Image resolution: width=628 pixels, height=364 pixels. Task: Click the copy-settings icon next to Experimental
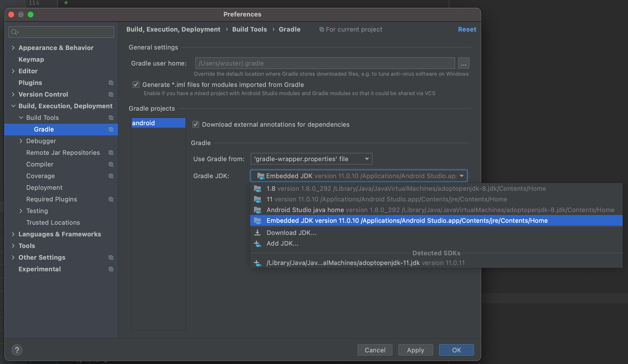pyautogui.click(x=111, y=269)
